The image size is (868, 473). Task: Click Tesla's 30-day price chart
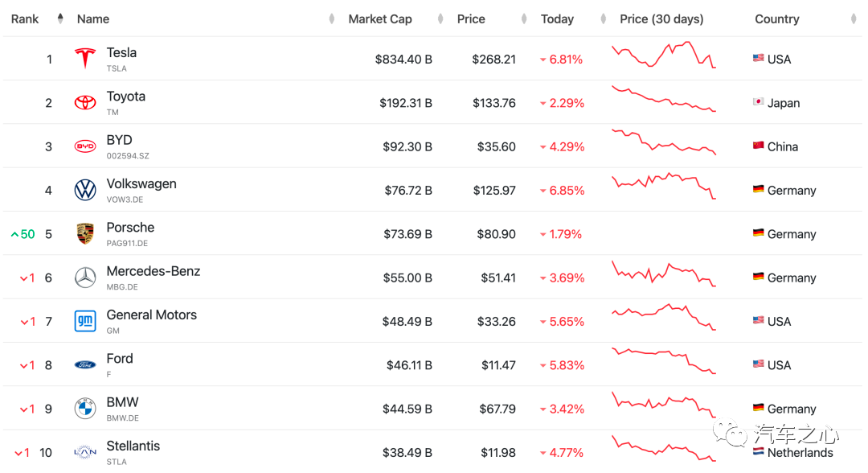tap(663, 56)
